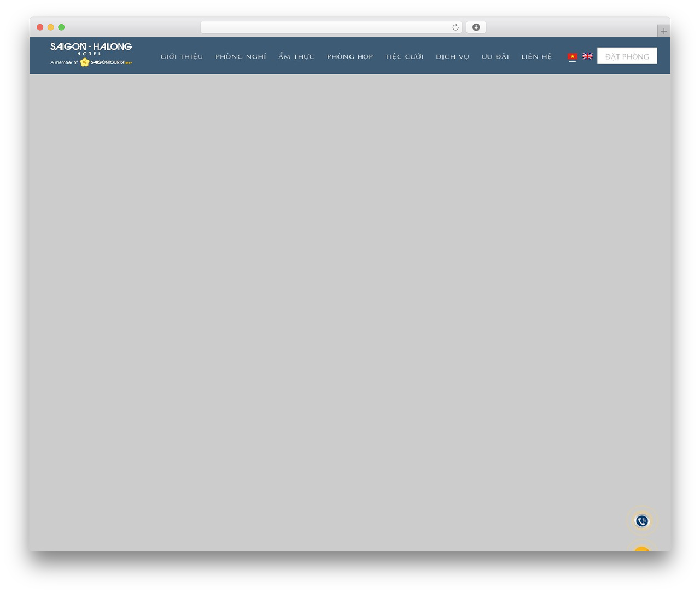Maximize window with green button

pos(61,27)
